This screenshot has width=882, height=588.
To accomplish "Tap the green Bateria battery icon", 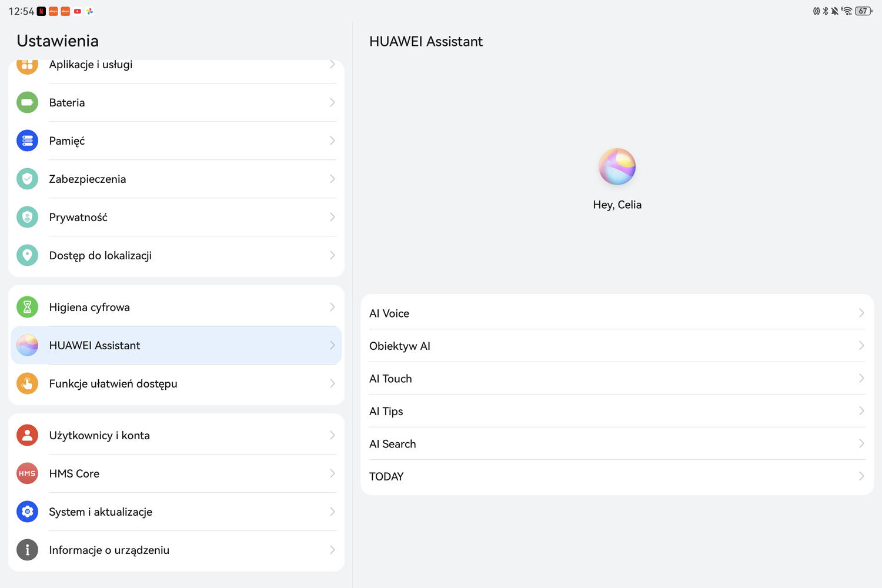I will 27,102.
